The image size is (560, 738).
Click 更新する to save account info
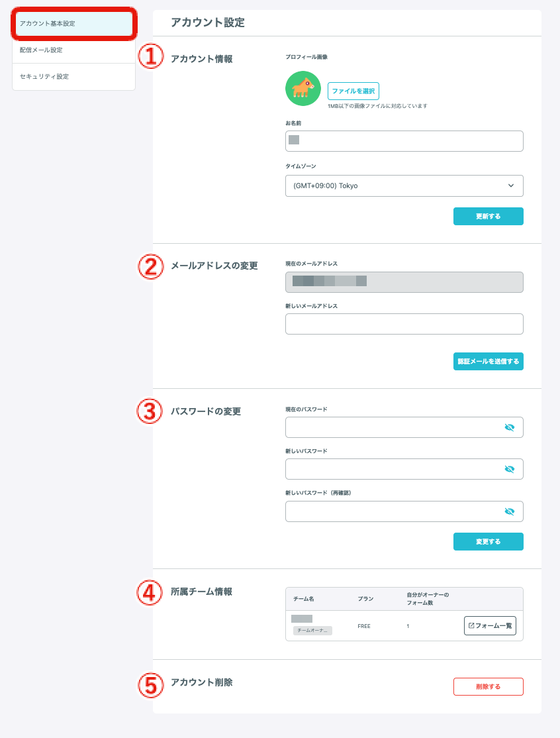(x=488, y=217)
